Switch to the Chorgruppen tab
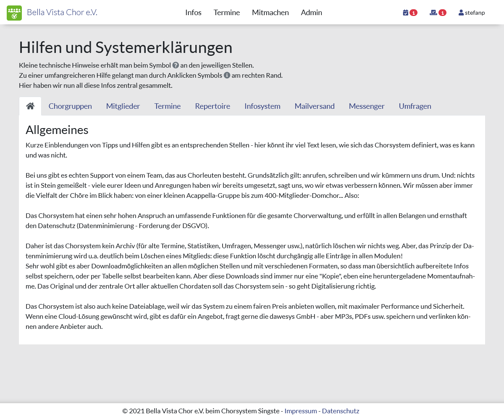Viewport: 504px width, 420px height. pos(70,106)
